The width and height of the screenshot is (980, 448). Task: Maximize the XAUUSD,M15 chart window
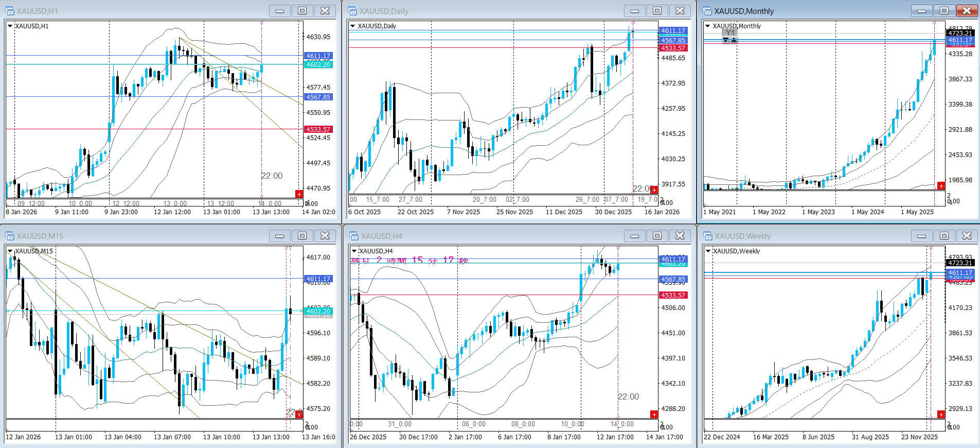tap(302, 236)
